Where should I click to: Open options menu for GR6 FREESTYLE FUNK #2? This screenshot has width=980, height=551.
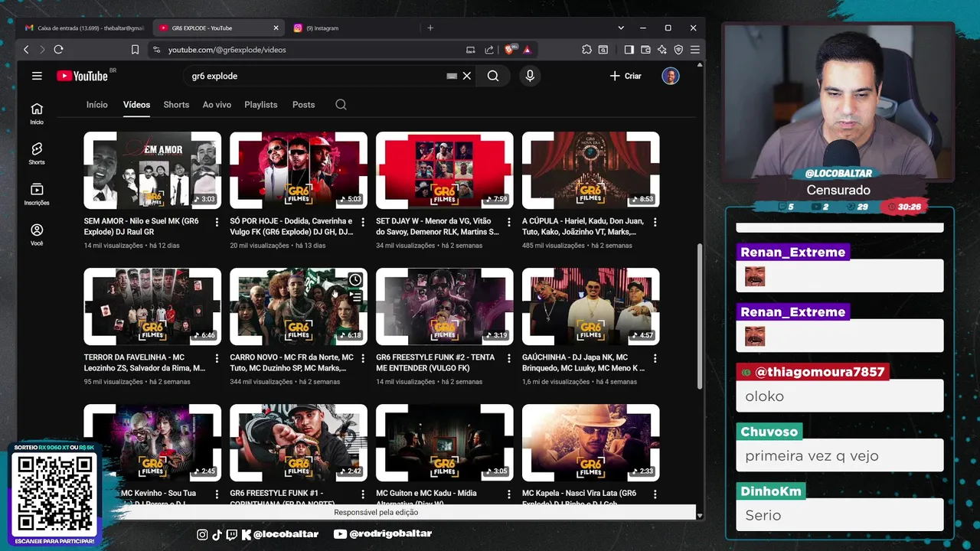(x=509, y=358)
